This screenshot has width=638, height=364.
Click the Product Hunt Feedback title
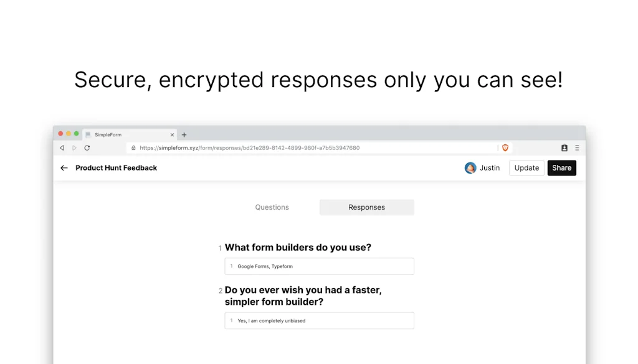tap(116, 167)
